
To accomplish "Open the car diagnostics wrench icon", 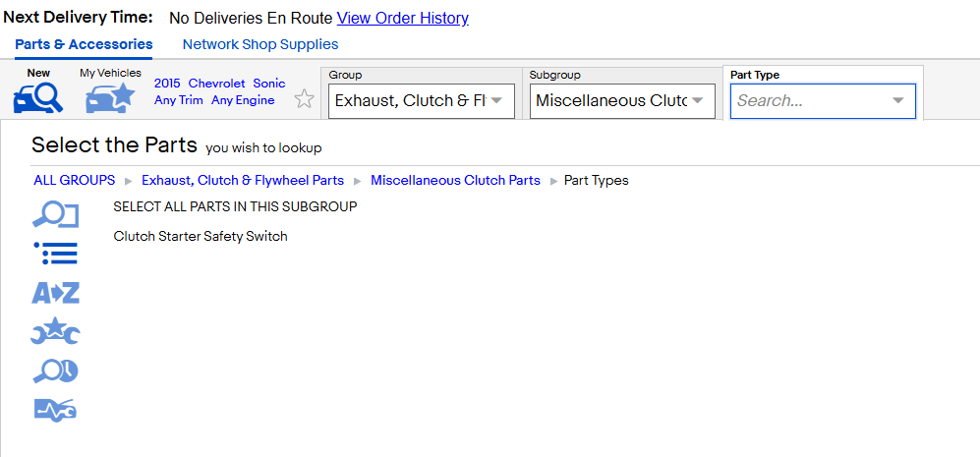I will click(x=56, y=410).
